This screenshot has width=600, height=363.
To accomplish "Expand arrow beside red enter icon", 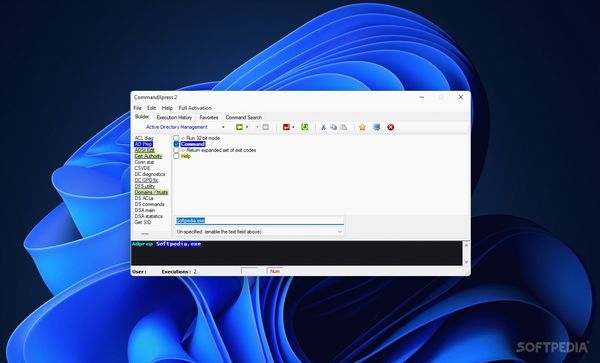I will tap(293, 127).
